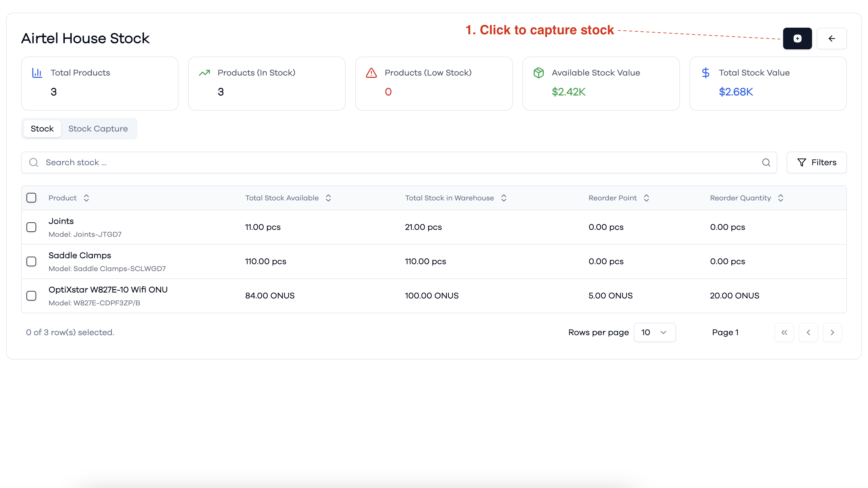Click the 5.00 ONUS reorder point
This screenshot has width=868, height=488.
pyautogui.click(x=611, y=296)
